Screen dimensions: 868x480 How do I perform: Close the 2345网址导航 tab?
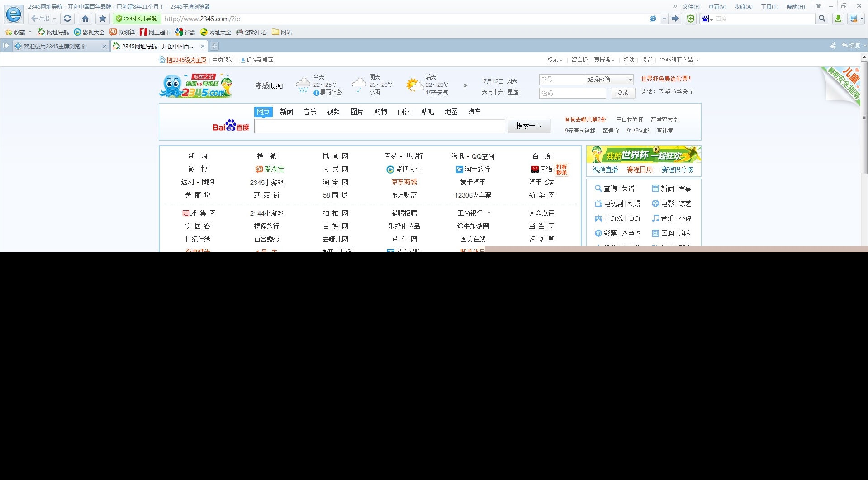(x=203, y=46)
